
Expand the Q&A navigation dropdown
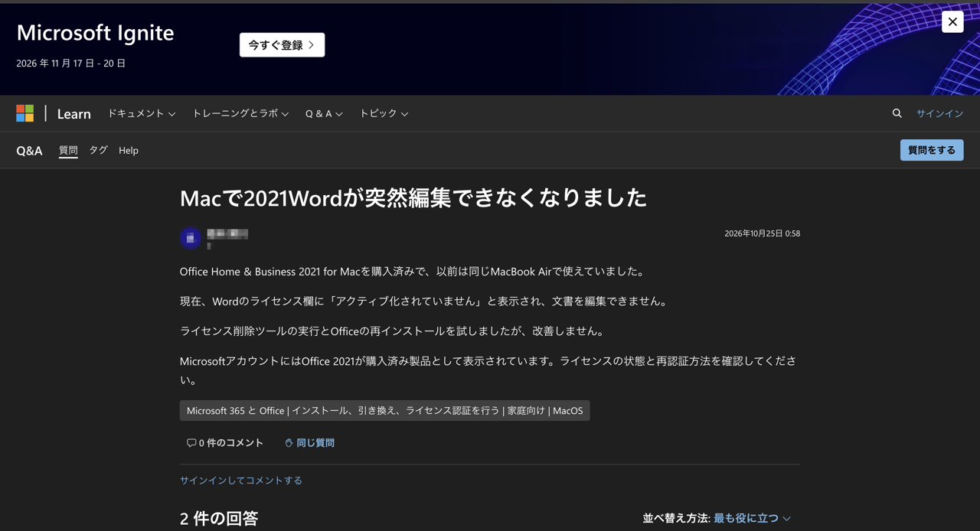(x=324, y=113)
